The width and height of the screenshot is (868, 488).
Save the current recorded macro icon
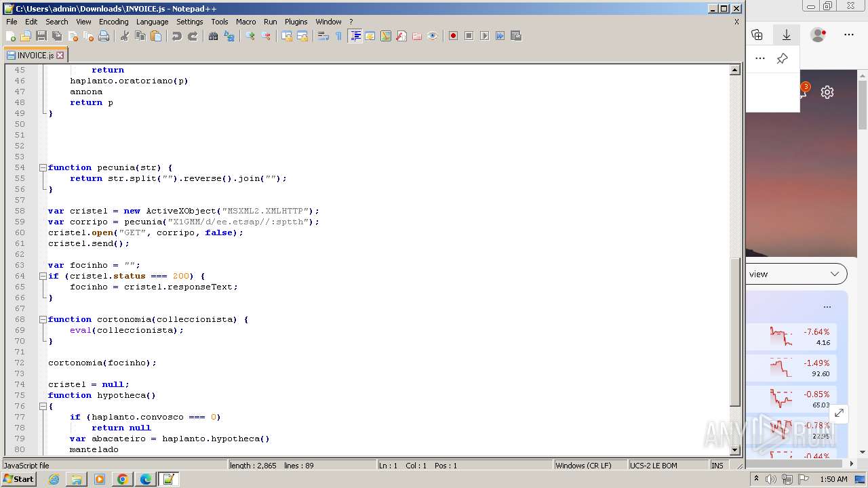tap(516, 36)
